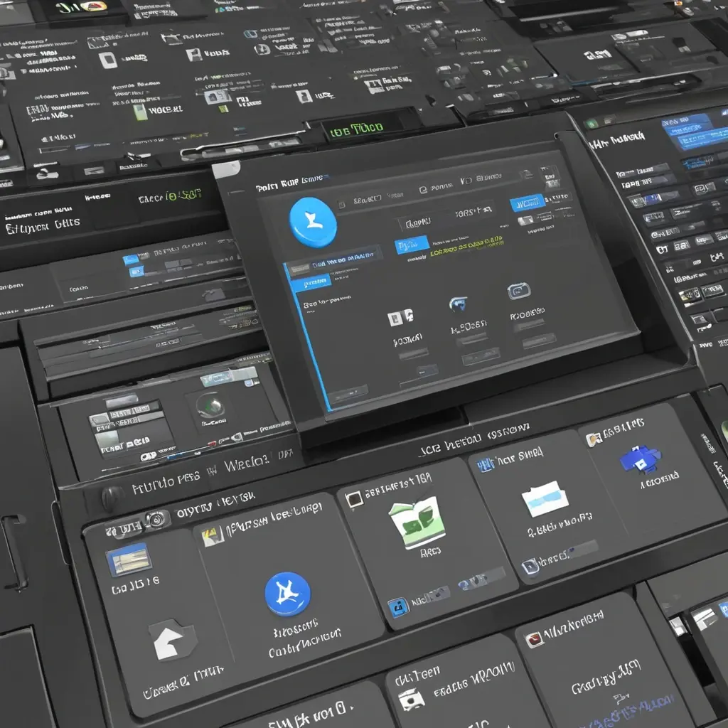Open the blue round icon with white cross
Screen dimensions: 728x728
click(x=287, y=594)
